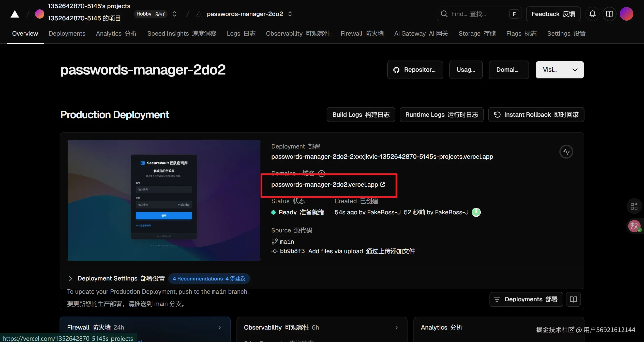The image size is (644, 342).
Task: Click the Vercel triangle logo
Action: click(x=15, y=14)
